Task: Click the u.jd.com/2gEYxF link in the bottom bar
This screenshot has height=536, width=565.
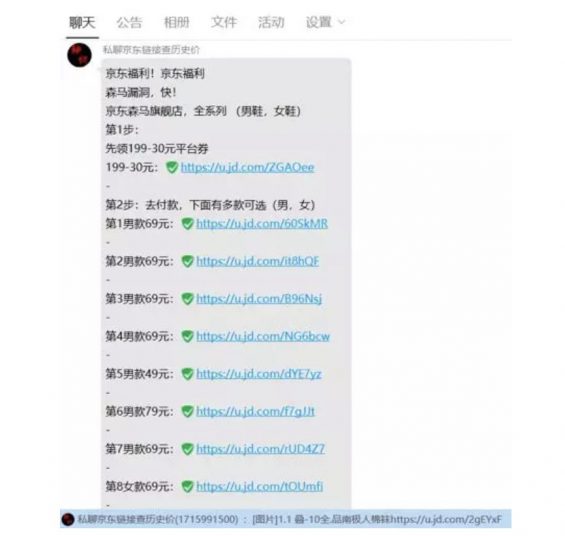Action: click(x=446, y=519)
